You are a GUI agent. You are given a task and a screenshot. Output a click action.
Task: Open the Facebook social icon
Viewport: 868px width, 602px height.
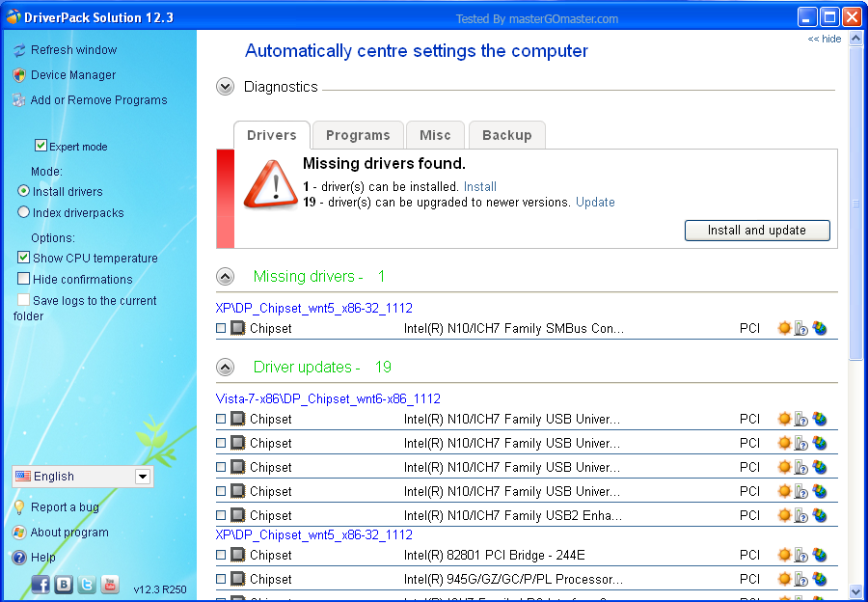41,585
